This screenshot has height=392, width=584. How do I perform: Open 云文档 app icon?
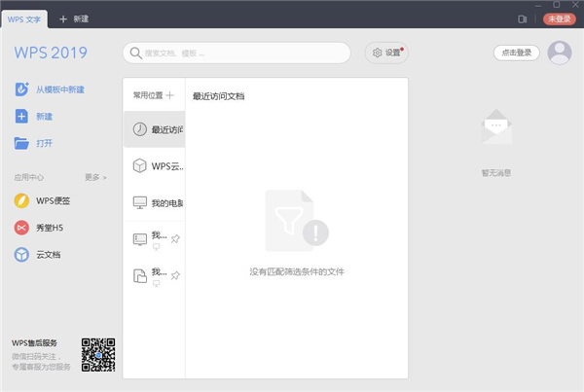click(21, 255)
